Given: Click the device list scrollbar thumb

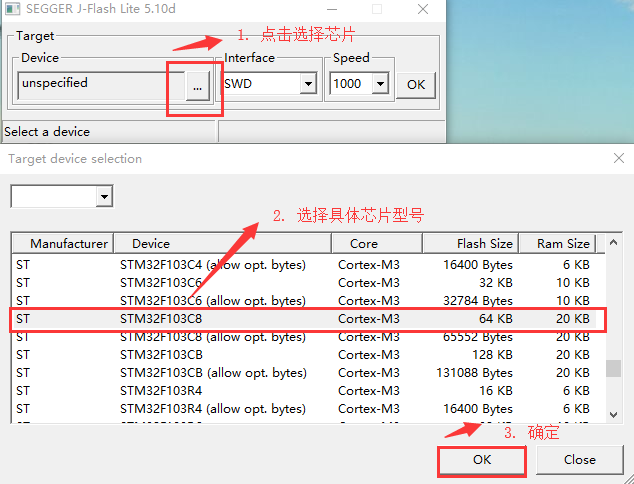Looking at the screenshot, I should pyautogui.click(x=613, y=368).
